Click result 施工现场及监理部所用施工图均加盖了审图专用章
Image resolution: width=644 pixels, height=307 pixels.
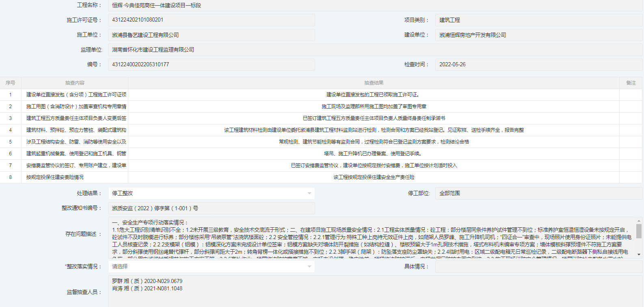pyautogui.click(x=374, y=107)
